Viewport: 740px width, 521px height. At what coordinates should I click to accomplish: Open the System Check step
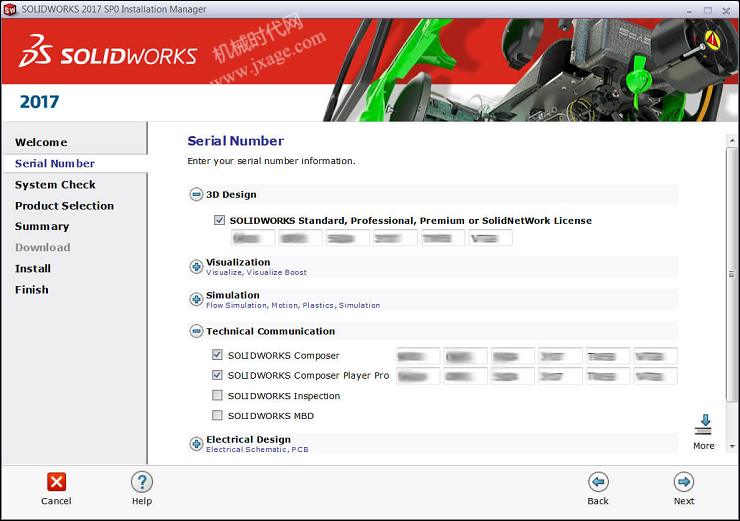click(55, 185)
